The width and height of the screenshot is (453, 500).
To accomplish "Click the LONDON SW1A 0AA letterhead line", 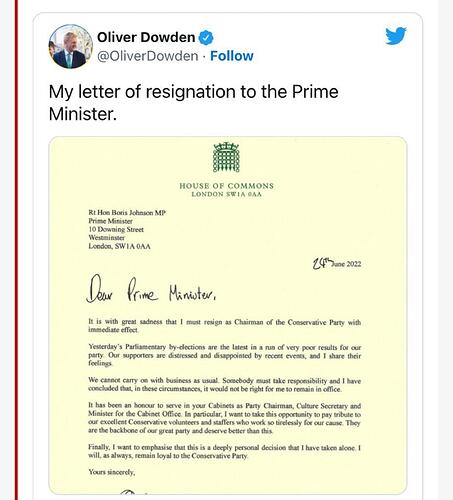I will coord(227,194).
